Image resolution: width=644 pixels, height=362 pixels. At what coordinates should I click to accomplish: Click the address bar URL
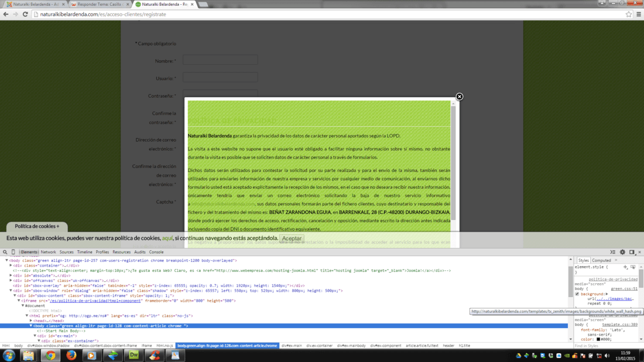pos(103,15)
